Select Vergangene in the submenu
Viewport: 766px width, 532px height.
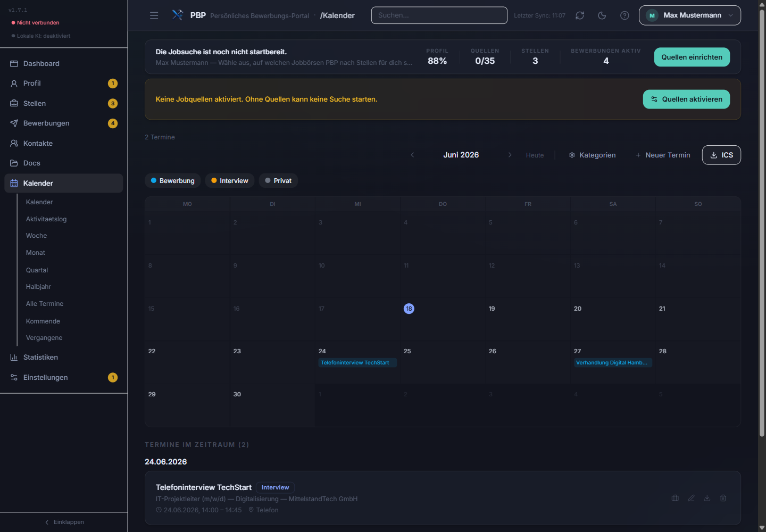coord(44,338)
